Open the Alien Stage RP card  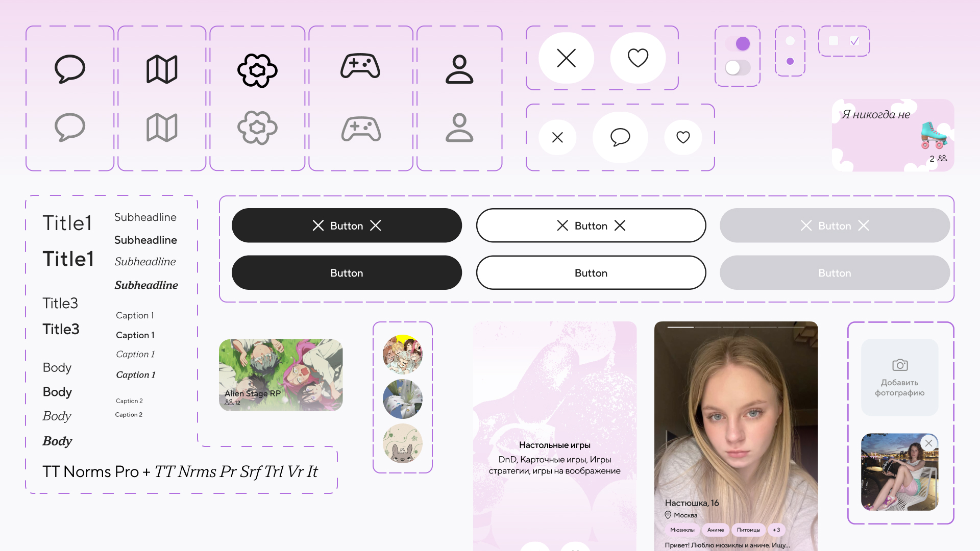coord(281,375)
